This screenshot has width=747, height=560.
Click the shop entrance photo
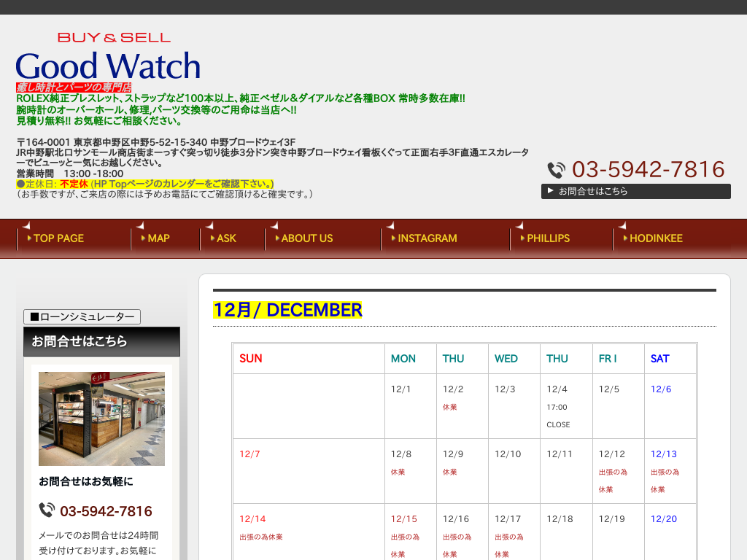pos(101,419)
